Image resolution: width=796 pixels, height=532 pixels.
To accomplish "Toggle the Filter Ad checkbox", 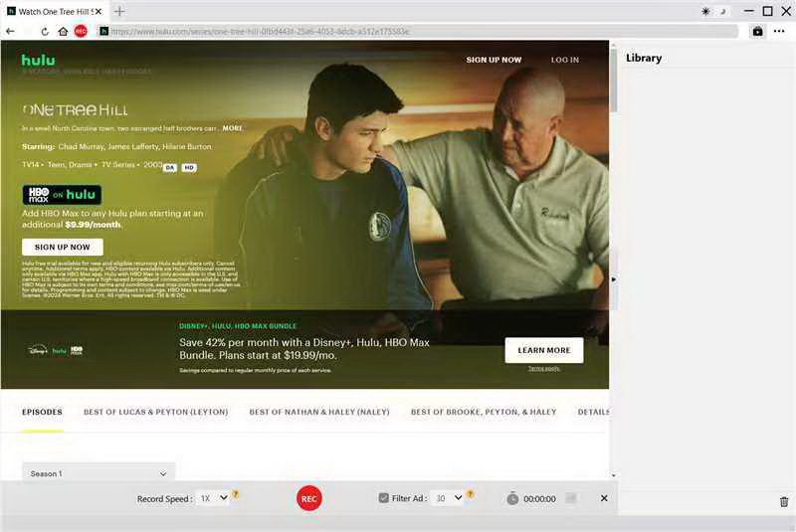I will [384, 498].
